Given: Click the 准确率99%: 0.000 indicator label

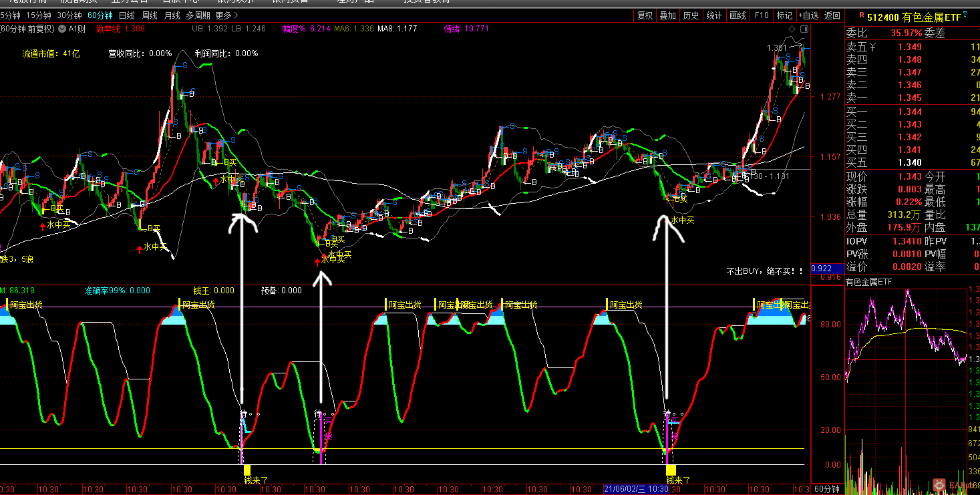Looking at the screenshot, I should tap(117, 291).
